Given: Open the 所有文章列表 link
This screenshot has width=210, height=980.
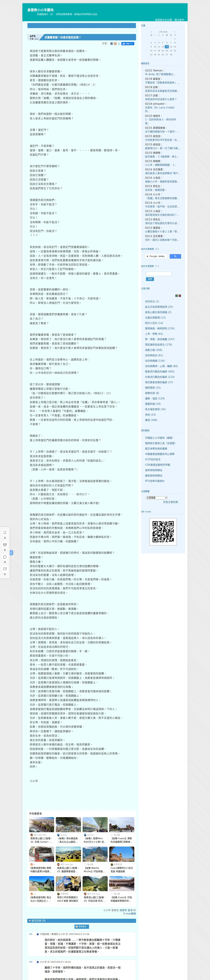Looking at the screenshot, I should click(x=170, y=502).
